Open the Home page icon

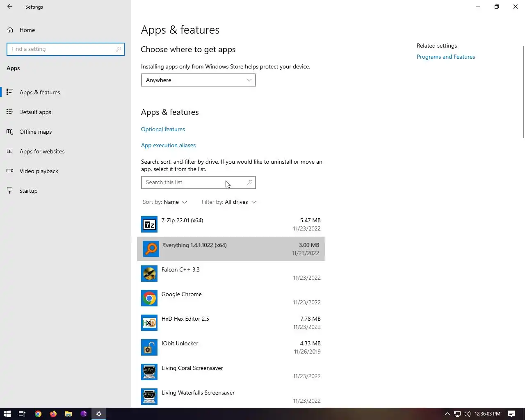coord(10,30)
